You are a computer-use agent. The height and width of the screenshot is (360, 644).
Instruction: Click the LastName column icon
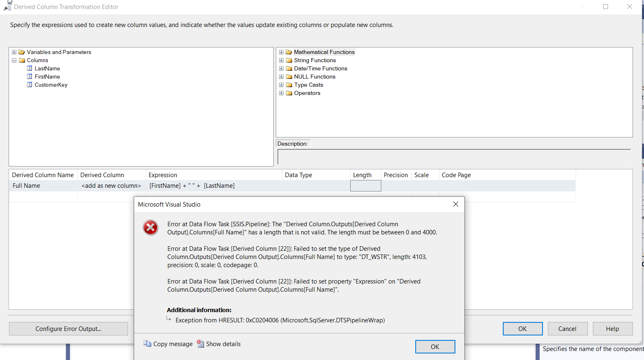[x=29, y=68]
